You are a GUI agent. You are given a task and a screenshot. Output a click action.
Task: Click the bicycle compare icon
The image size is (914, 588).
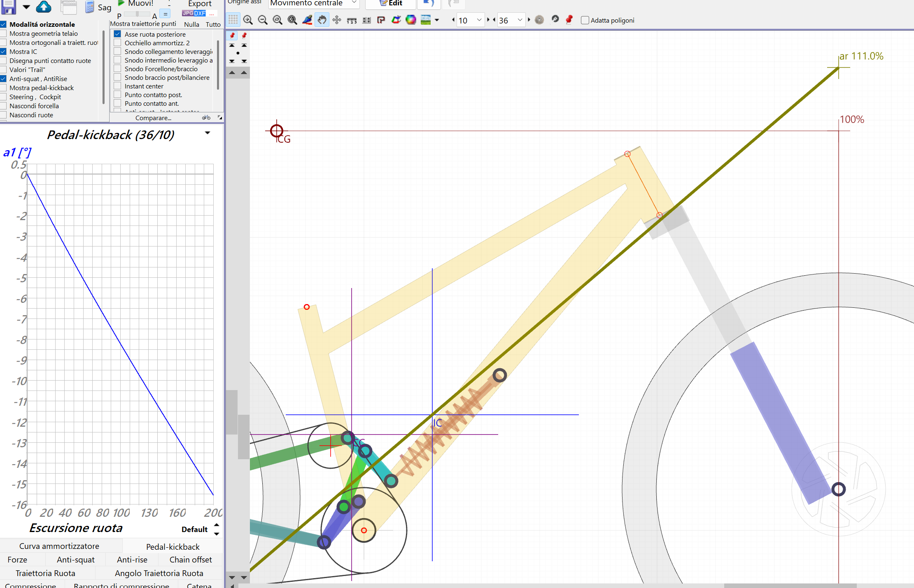point(206,118)
